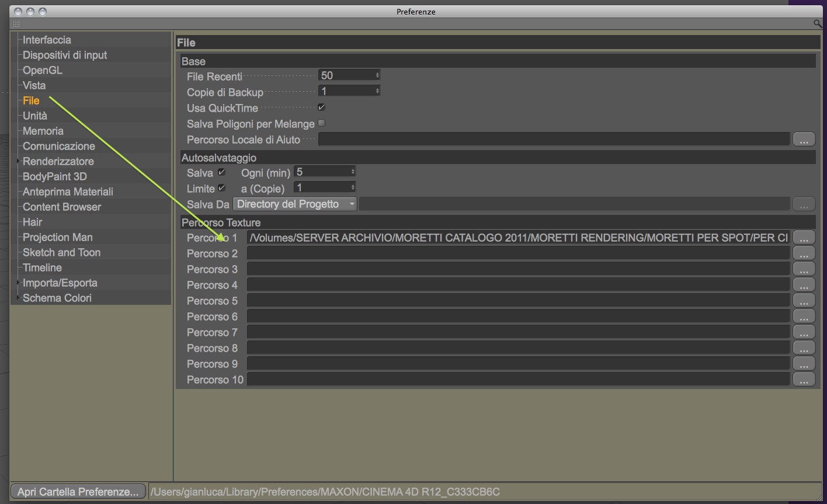The image size is (827, 504).
Task: Select the Sketch and Toon category
Action: (x=61, y=252)
